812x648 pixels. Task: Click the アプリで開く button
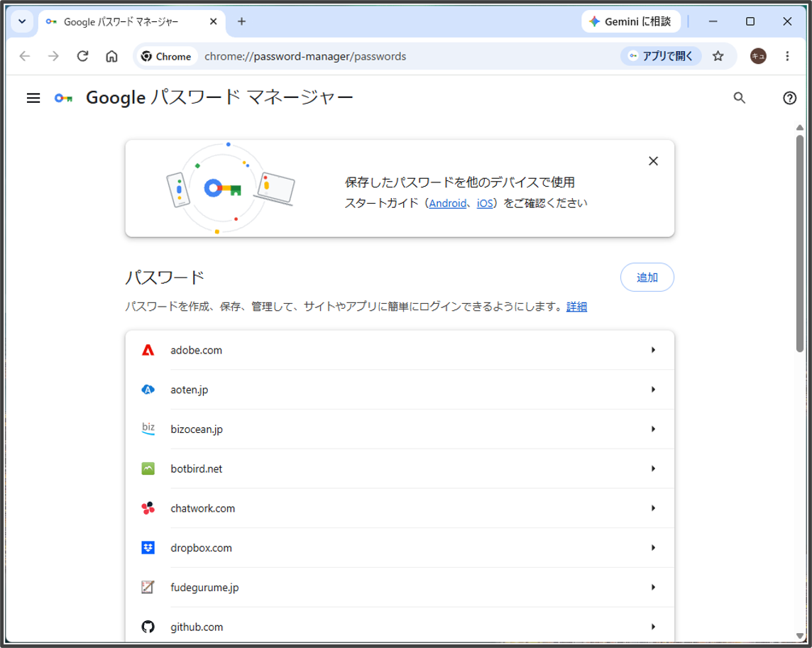661,56
